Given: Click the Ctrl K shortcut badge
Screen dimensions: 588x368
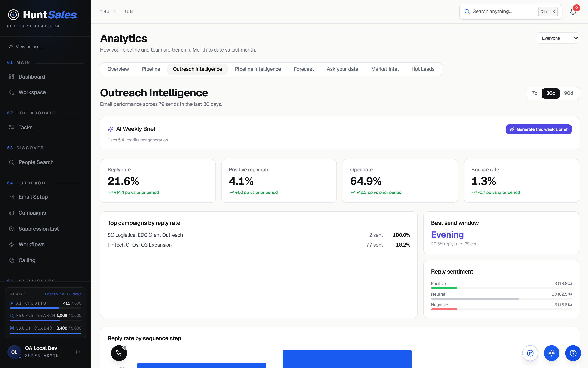Looking at the screenshot, I should [x=548, y=12].
